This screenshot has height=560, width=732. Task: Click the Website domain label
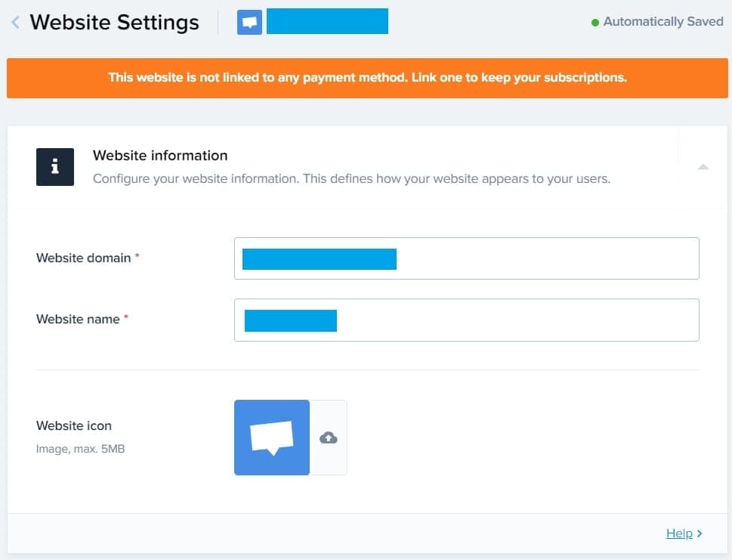(83, 258)
